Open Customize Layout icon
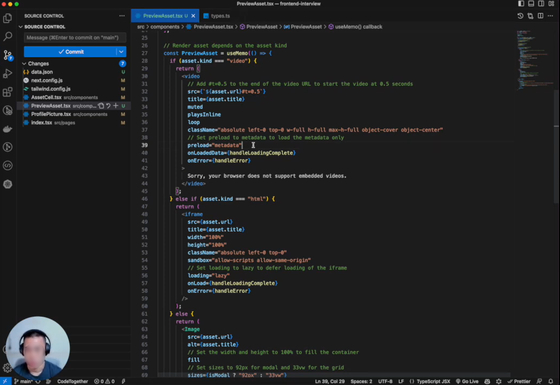This screenshot has width=560, height=385. pyautogui.click(x=551, y=4)
